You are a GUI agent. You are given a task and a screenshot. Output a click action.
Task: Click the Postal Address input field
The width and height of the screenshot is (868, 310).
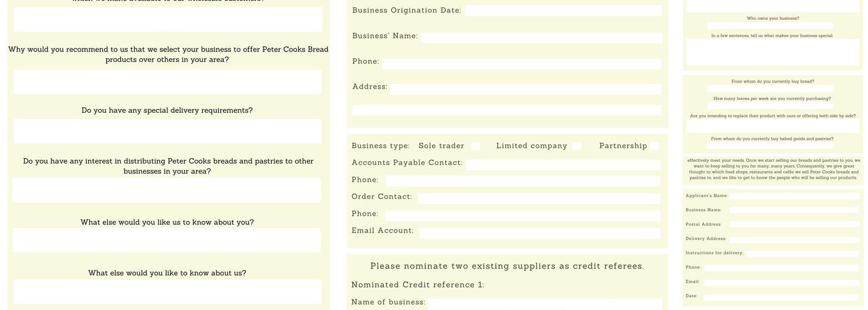pyautogui.click(x=795, y=224)
